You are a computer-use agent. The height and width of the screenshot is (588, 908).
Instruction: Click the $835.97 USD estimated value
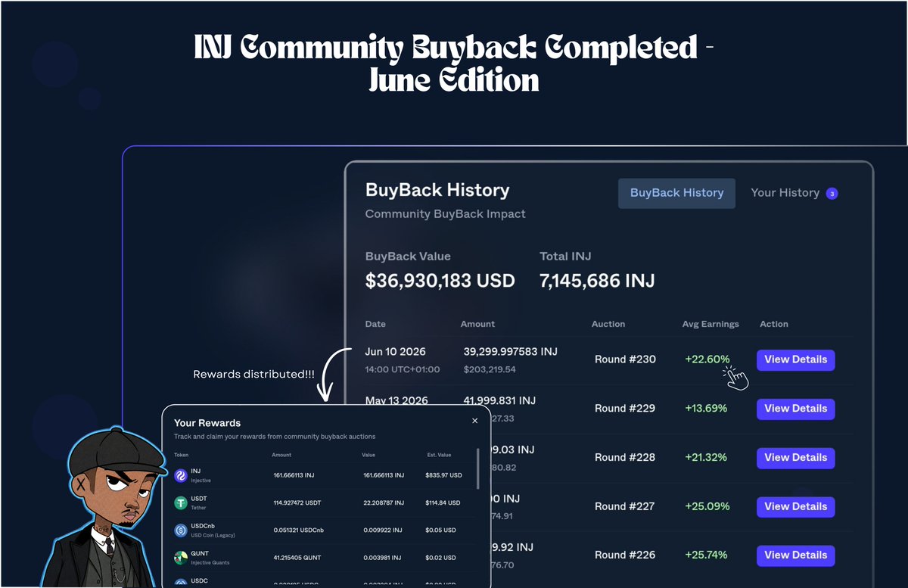pos(444,476)
